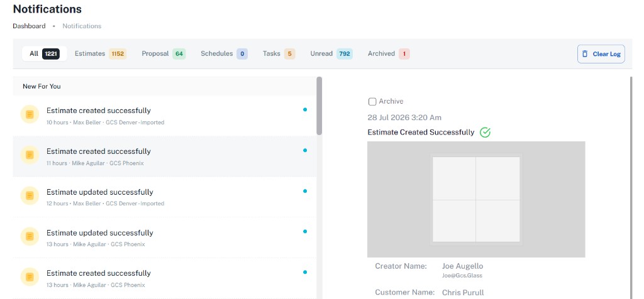This screenshot has width=644, height=299.
Task: Click Notifications breadcrumb
Action: tap(82, 26)
